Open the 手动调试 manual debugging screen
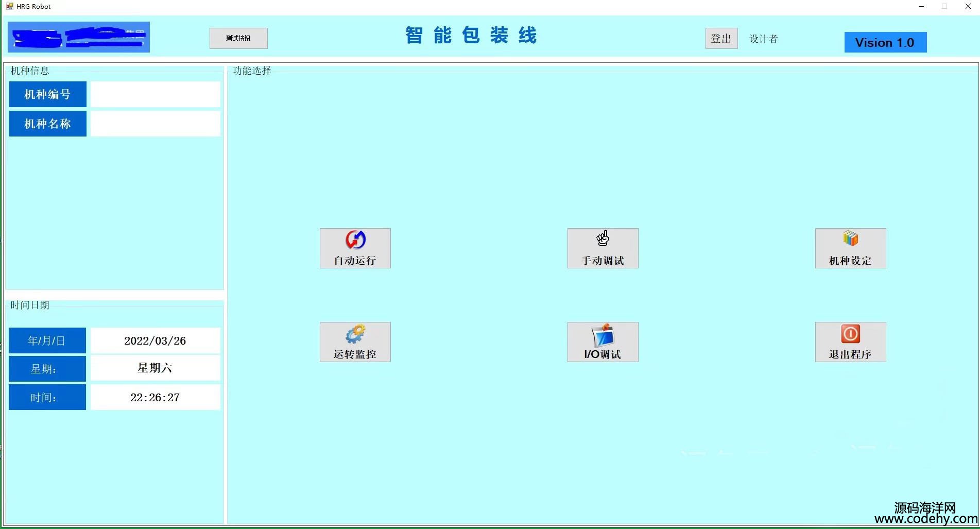The width and height of the screenshot is (980, 529). coord(603,248)
